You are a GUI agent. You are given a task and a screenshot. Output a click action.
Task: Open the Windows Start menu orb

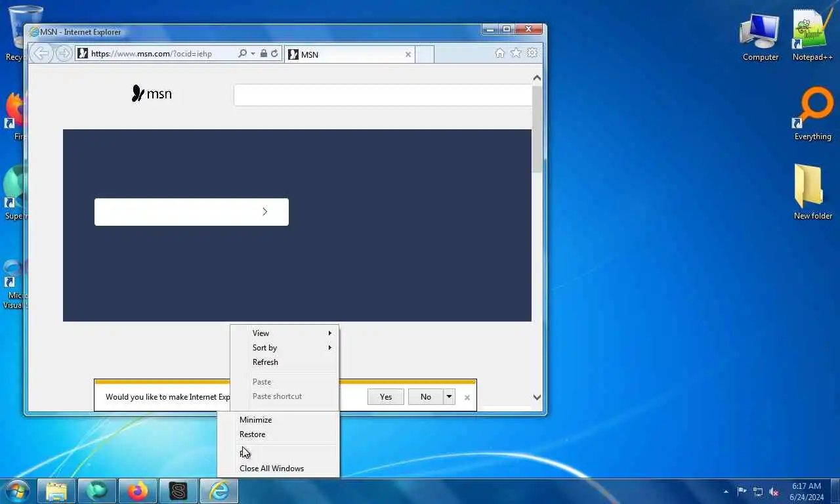point(16,491)
